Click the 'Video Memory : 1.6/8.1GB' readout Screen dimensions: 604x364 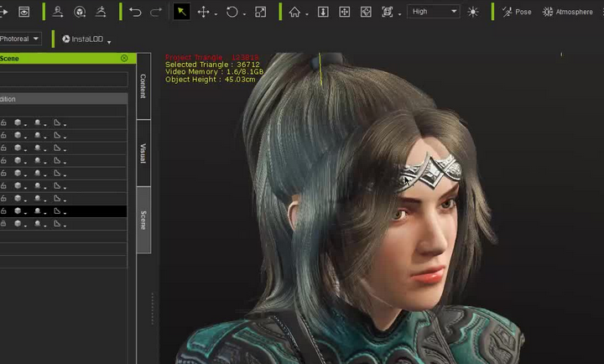pos(215,72)
